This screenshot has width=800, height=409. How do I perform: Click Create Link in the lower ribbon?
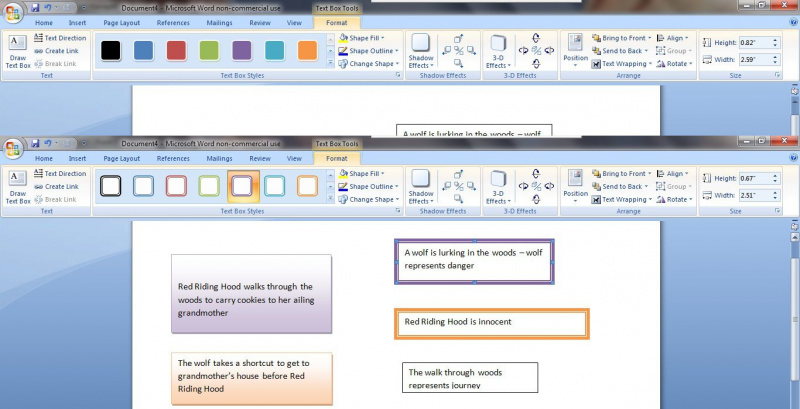57,187
